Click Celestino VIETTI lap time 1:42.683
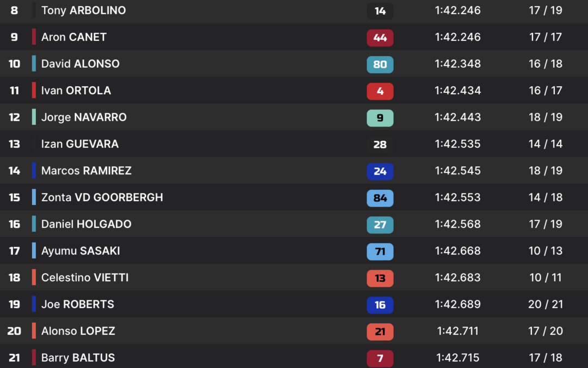 coord(457,277)
